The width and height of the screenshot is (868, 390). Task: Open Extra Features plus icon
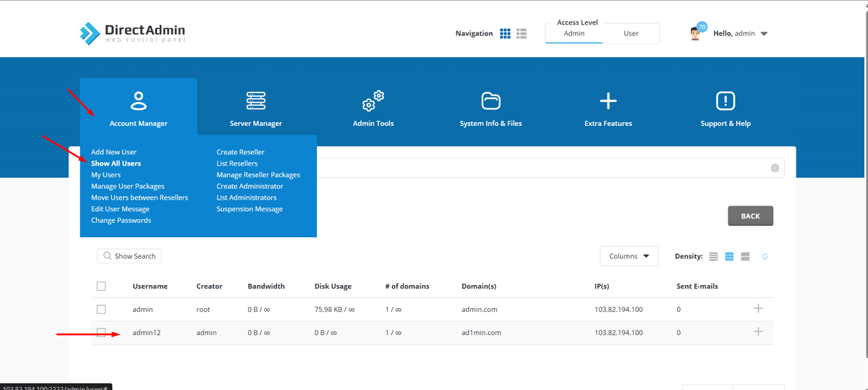[608, 101]
